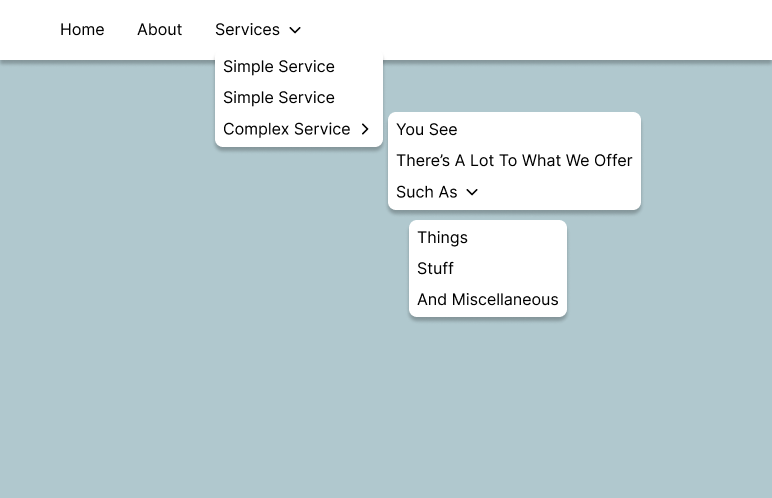Toggle the Such As nested menu label

click(x=426, y=192)
